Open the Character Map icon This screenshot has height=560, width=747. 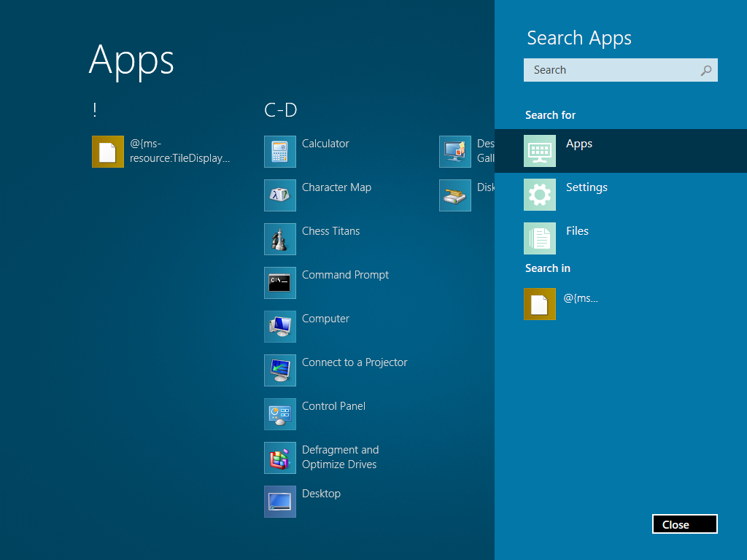pyautogui.click(x=279, y=195)
